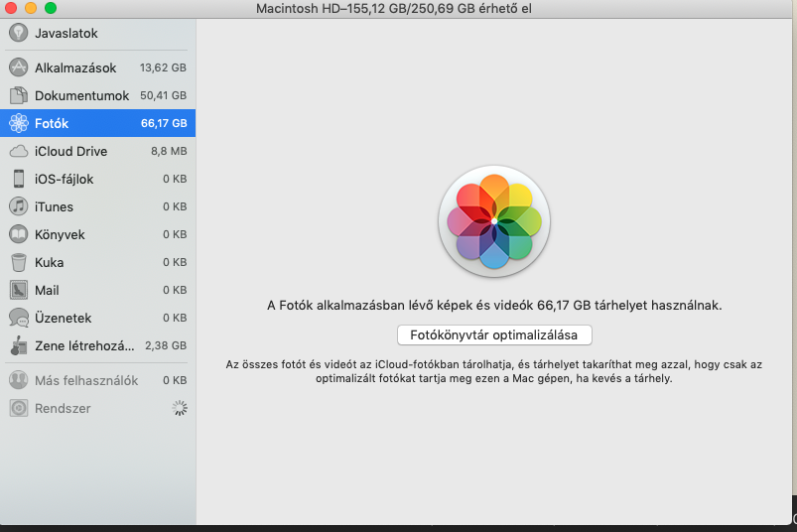797x532 pixels.
Task: Minimize window with yellow button
Action: [31, 8]
